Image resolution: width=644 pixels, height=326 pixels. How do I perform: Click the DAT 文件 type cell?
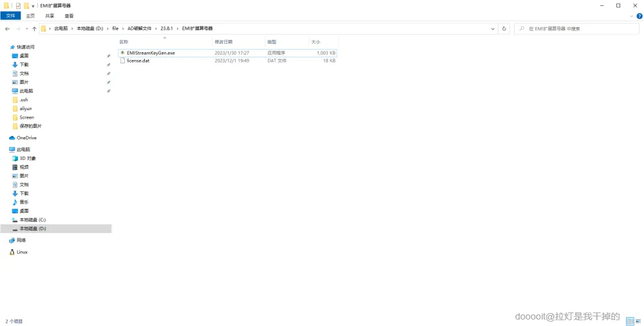pos(277,61)
